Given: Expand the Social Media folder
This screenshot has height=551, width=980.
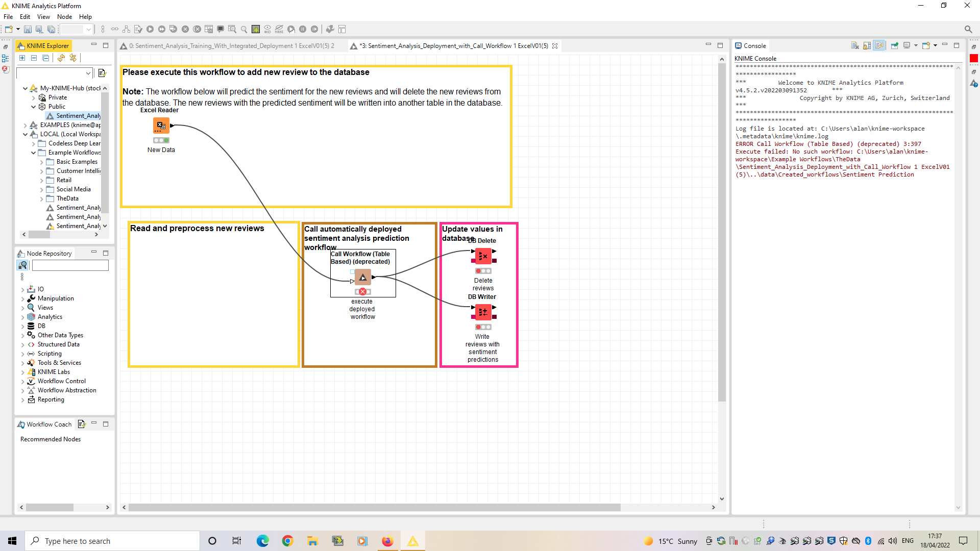Looking at the screenshot, I should [41, 189].
